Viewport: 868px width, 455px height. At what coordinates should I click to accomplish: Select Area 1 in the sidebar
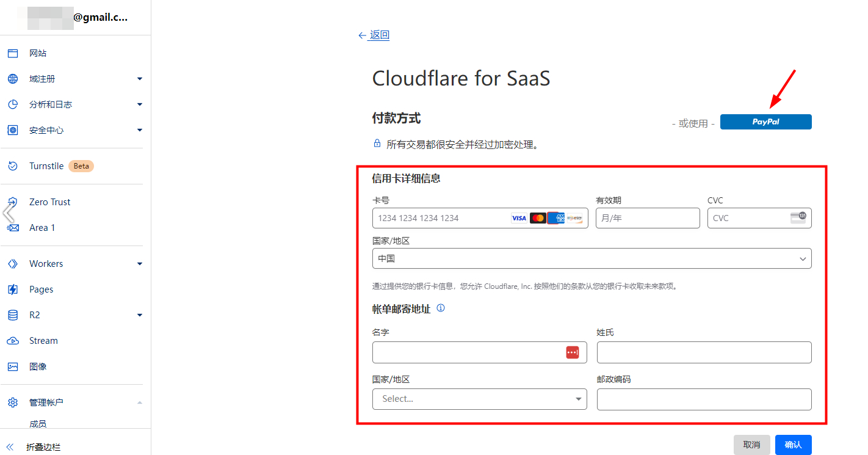(x=42, y=227)
